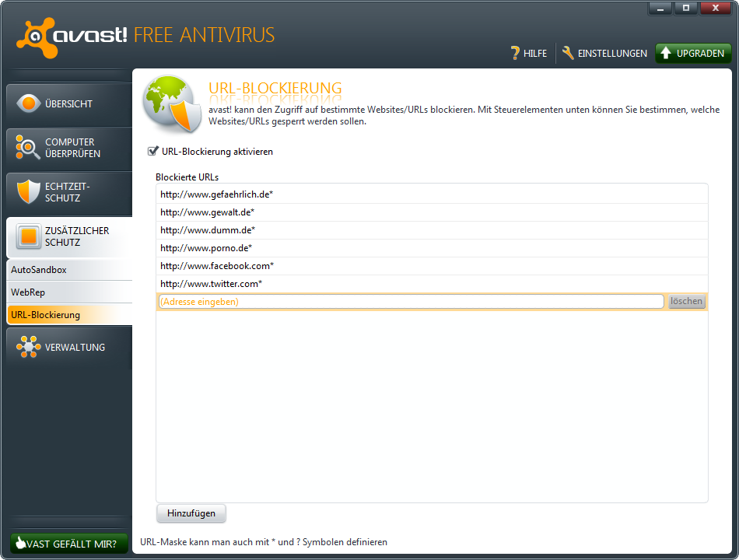Click the avast! logo at top left
The width and height of the screenshot is (739, 560).
coord(72,36)
